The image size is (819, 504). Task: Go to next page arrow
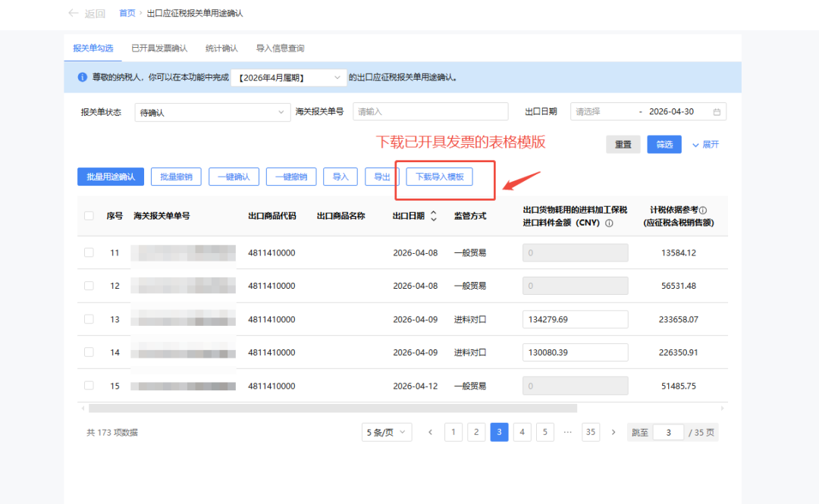613,433
